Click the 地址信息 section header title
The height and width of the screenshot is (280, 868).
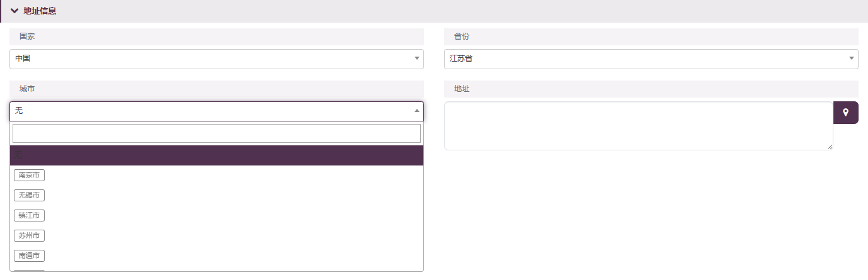pyautogui.click(x=40, y=11)
